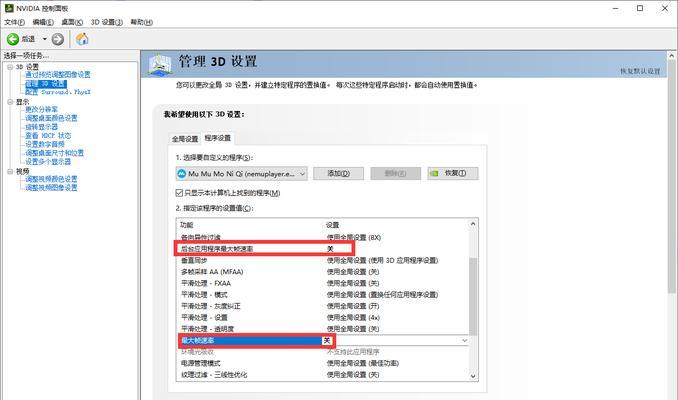Click settings list scroll up arrow

(473, 224)
